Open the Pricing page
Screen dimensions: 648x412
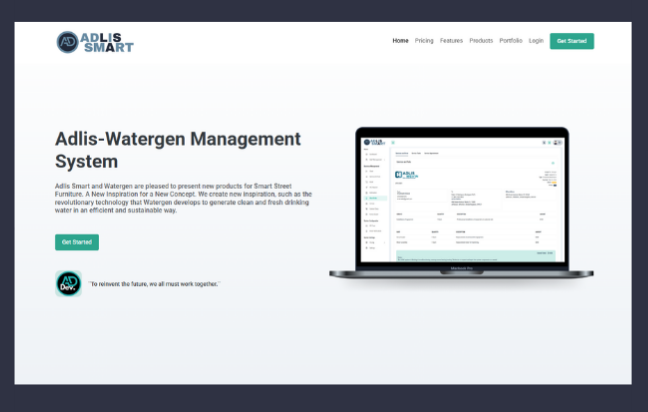click(x=424, y=41)
